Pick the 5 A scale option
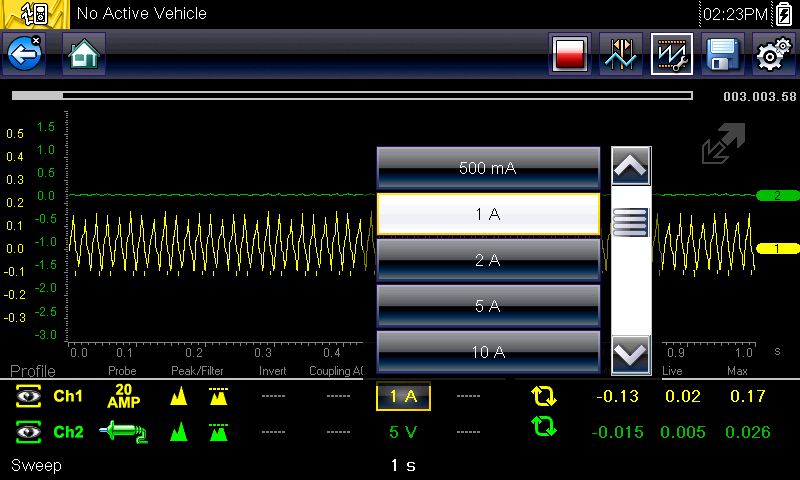This screenshot has height=480, width=800. pos(488,306)
